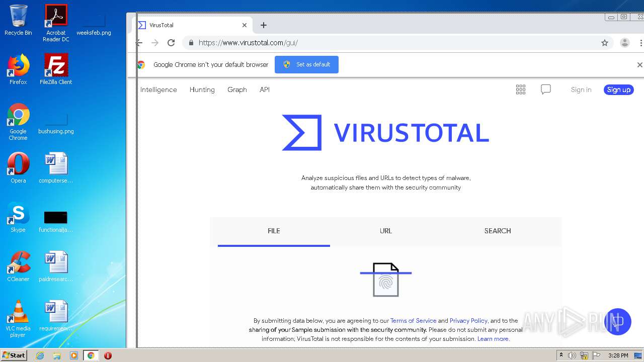The height and width of the screenshot is (362, 644).
Task: Launch VLC media player shortcut
Action: coord(18,319)
